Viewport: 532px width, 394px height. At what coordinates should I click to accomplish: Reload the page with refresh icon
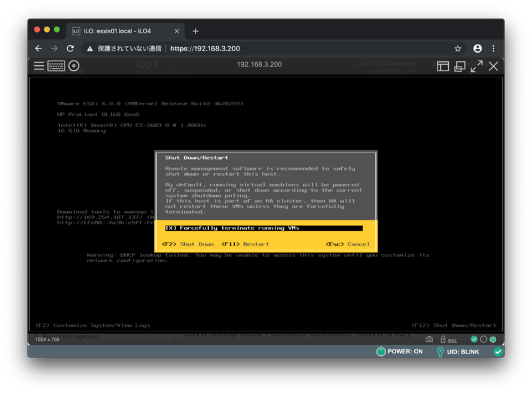[70, 49]
